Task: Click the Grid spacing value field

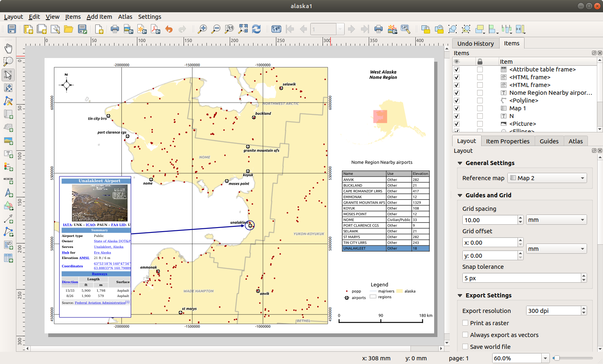Action: 490,220
